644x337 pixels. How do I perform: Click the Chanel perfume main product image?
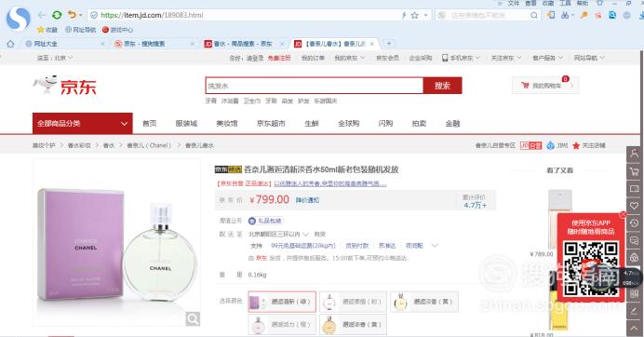tap(116, 242)
